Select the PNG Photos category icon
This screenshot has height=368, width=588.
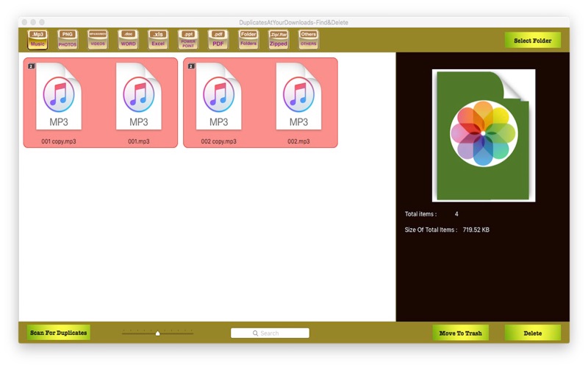68,40
